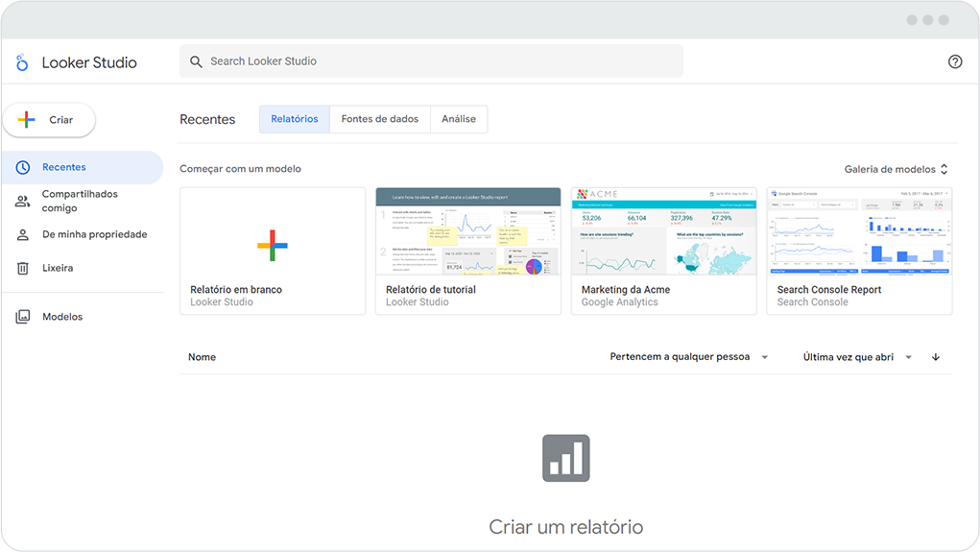This screenshot has height=552, width=980.
Task: Click the Recentes heading text
Action: (x=207, y=119)
